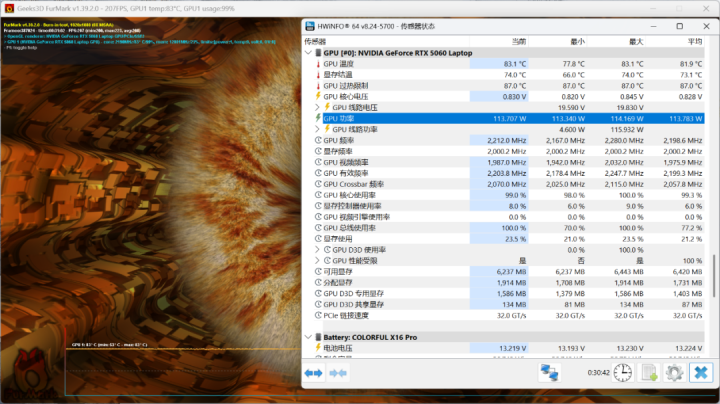Click the 83.1 °C current GPU temperature
The width and height of the screenshot is (720, 404).
[x=515, y=64]
